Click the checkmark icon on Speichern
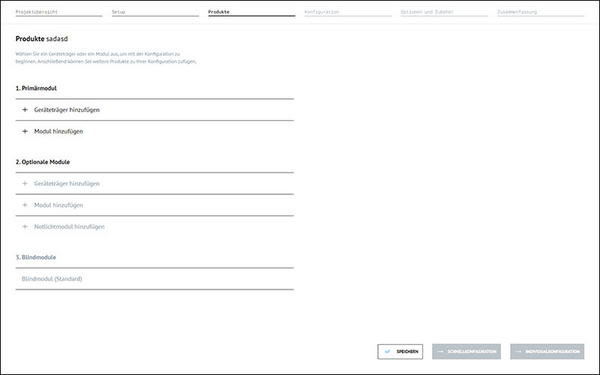The width and height of the screenshot is (600, 375). coord(387,352)
